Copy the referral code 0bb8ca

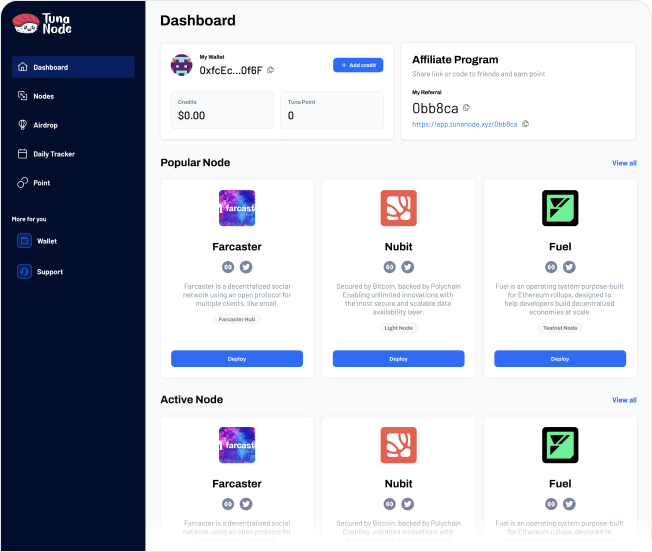(466, 108)
